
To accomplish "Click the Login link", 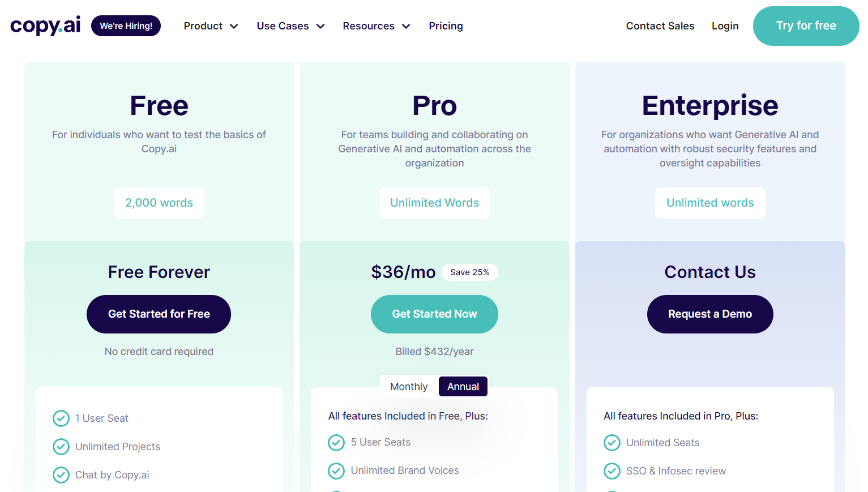I will pyautogui.click(x=725, y=26).
